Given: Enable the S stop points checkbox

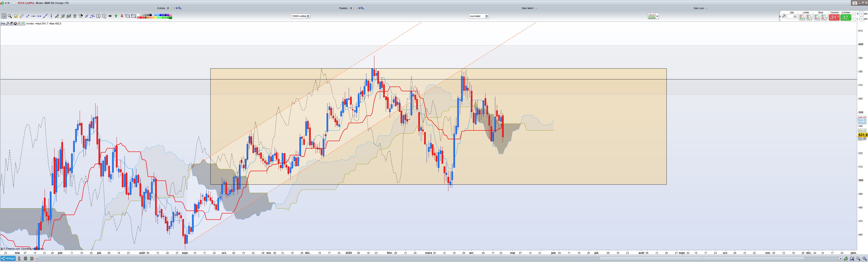Looking at the screenshot, I should point(854,14).
